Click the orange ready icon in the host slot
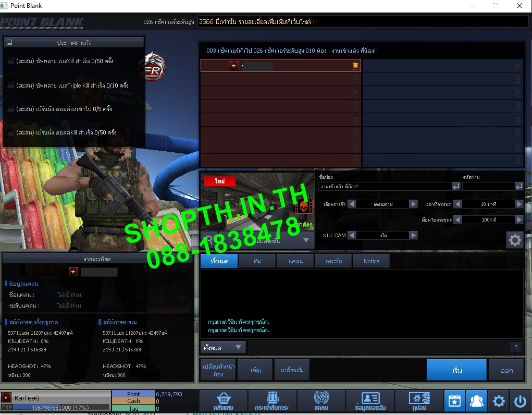 (x=355, y=66)
